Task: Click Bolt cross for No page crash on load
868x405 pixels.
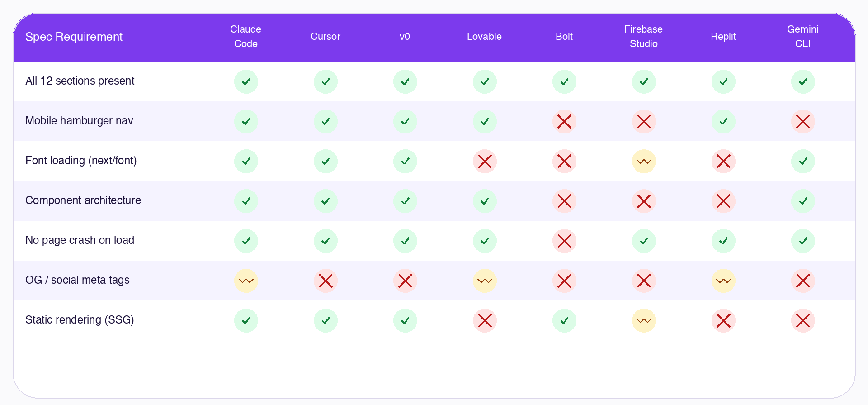Action: [x=564, y=241]
